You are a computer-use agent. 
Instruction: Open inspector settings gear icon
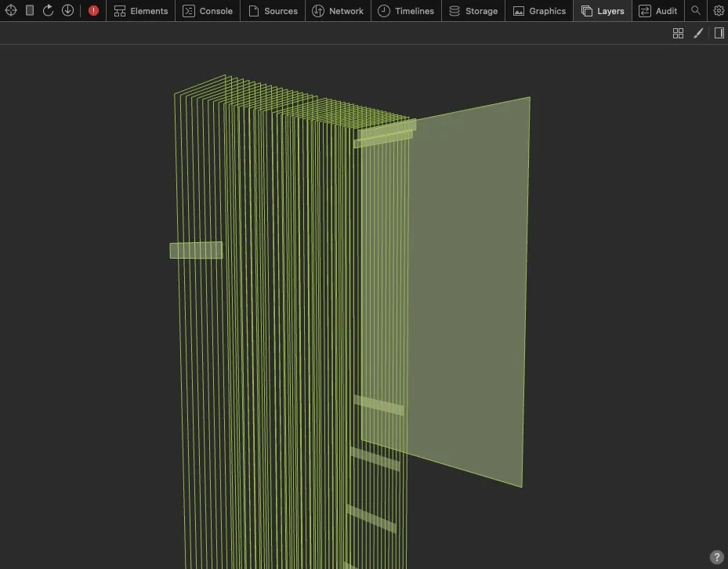(719, 10)
